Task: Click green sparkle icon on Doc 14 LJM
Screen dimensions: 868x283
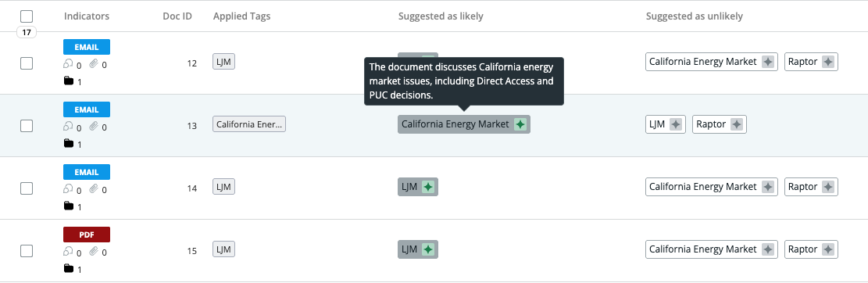Action: pyautogui.click(x=427, y=187)
